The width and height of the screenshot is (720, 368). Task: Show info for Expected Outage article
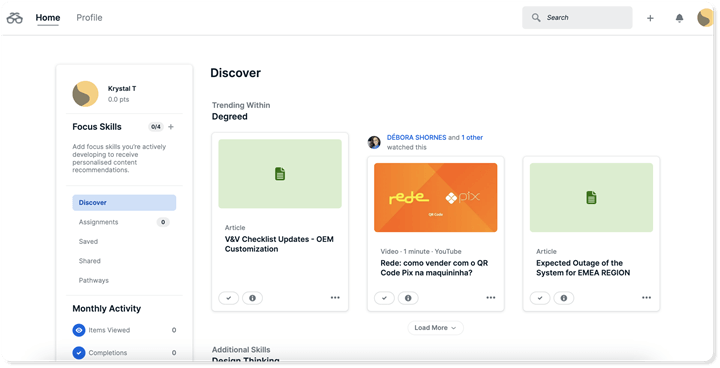pyautogui.click(x=564, y=298)
